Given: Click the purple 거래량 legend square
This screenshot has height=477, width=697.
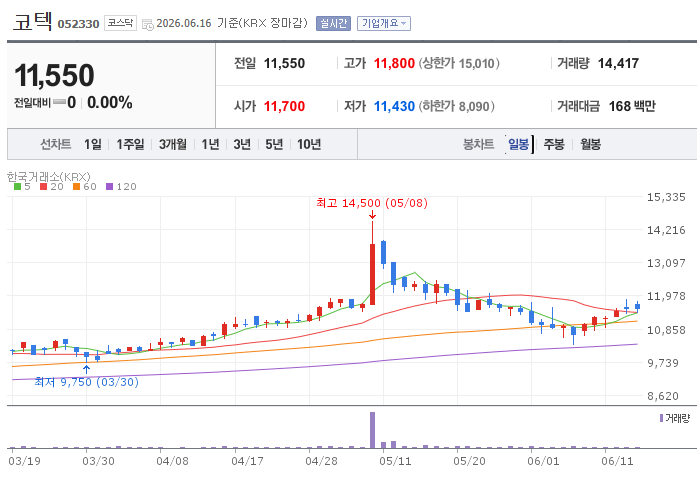Looking at the screenshot, I should click(661, 418).
